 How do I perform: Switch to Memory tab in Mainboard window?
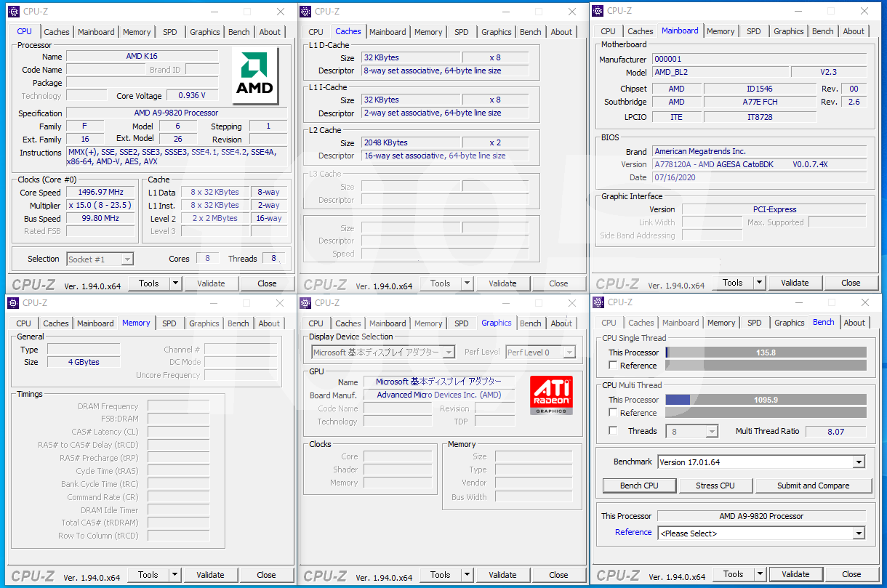(x=721, y=31)
